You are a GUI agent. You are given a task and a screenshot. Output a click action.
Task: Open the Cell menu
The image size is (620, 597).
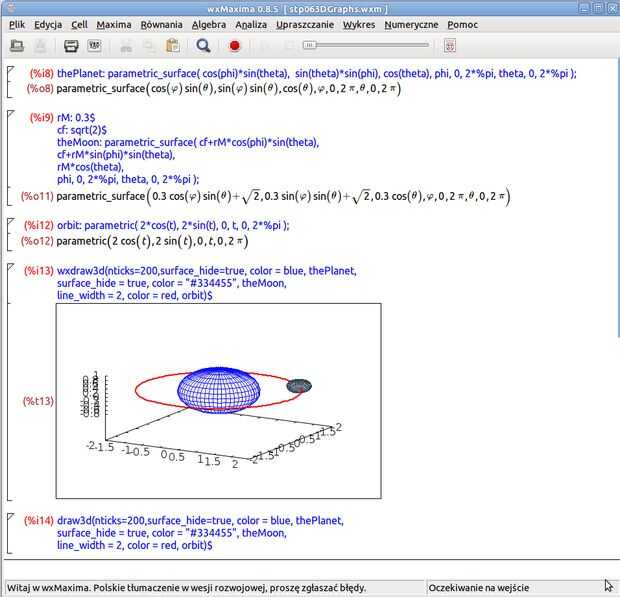point(79,25)
